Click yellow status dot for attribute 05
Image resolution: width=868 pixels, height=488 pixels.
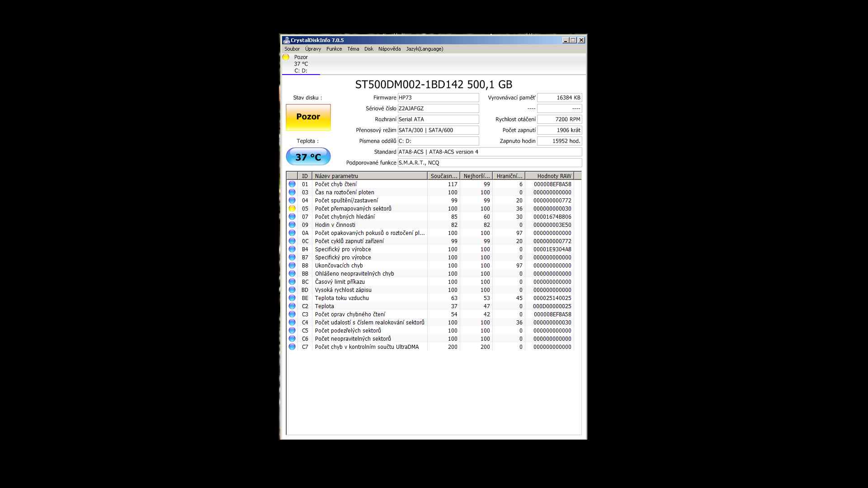tap(292, 209)
